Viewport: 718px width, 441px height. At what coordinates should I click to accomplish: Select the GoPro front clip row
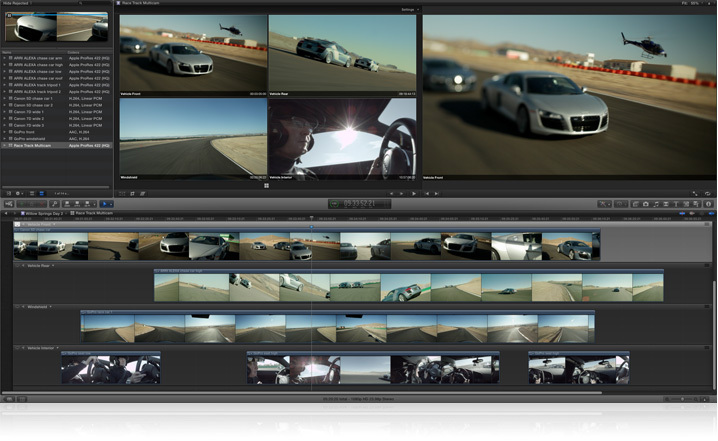pos(56,132)
